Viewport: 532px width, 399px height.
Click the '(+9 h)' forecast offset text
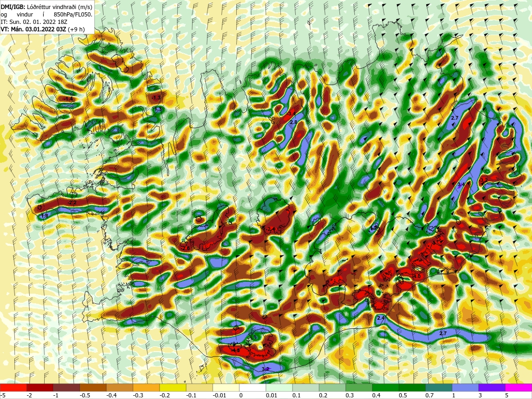point(76,29)
